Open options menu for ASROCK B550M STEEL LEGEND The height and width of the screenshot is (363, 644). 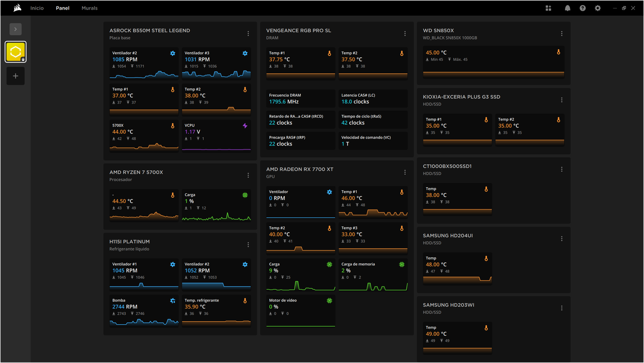coord(248,34)
